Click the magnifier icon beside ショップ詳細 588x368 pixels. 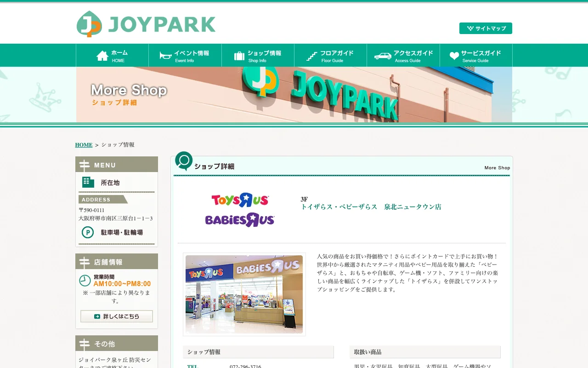tap(184, 161)
